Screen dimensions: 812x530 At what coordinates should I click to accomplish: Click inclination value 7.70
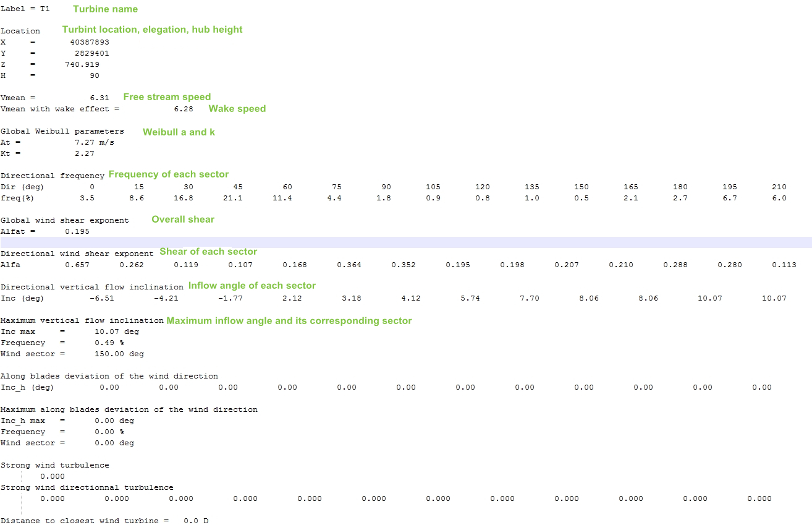point(530,298)
